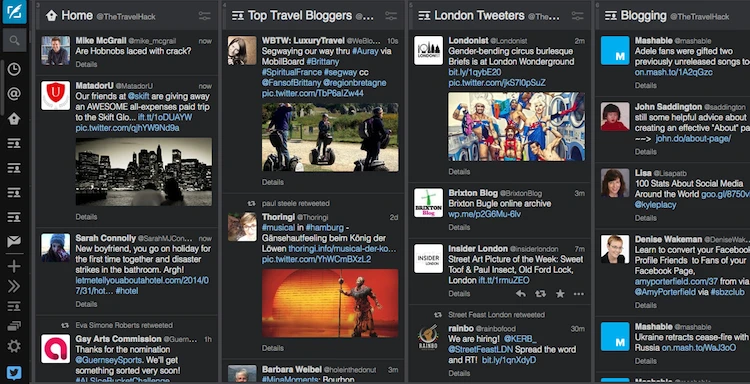This screenshot has width=750, height=384.
Task: Click the #Auray hashtag
Action: 365,51
